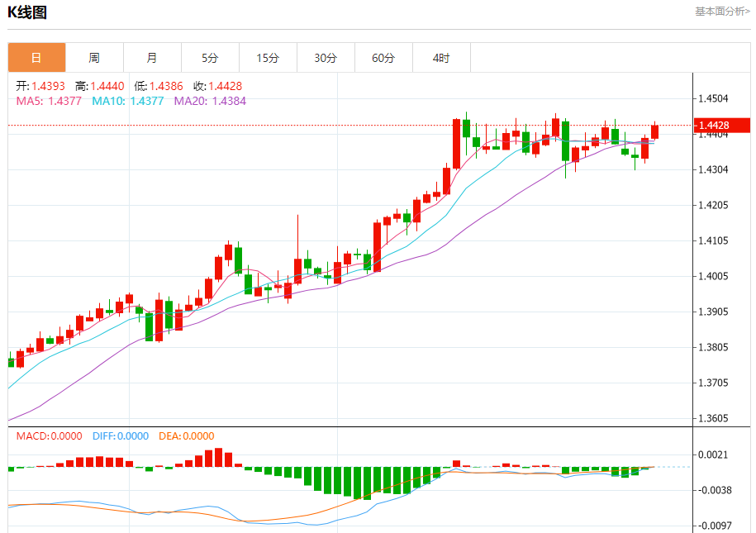Click the 1.3805 price axis label
This screenshot has height=533, width=756.
coord(713,347)
